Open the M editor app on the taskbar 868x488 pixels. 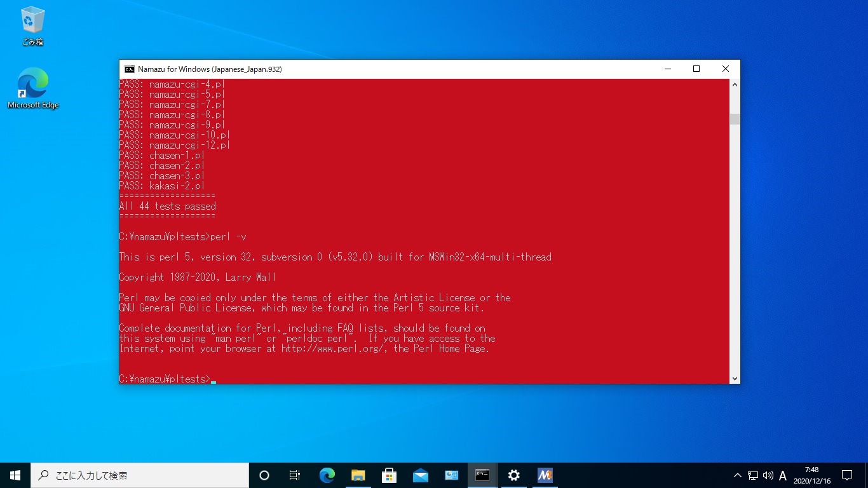(545, 475)
